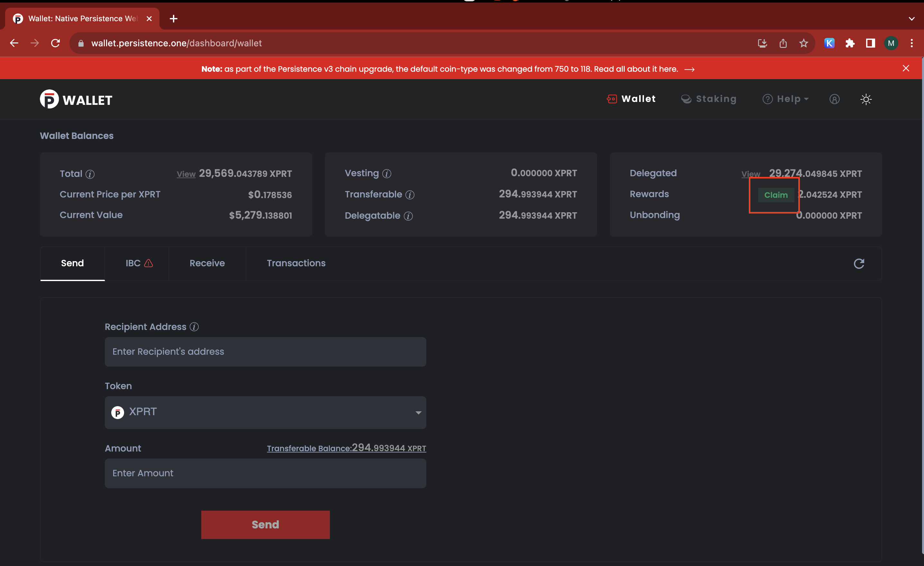
Task: Click the Recipient Address info icon
Action: coord(194,327)
